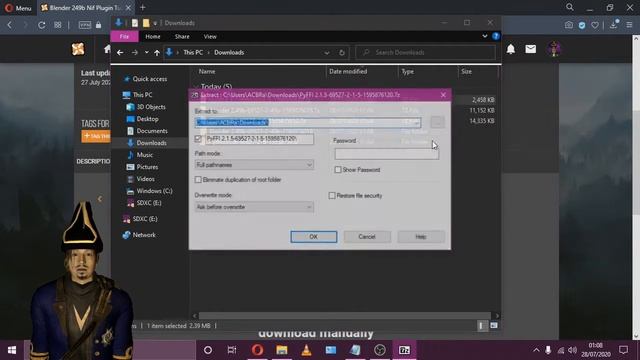Open Opera search tabs magnifier icon
Screen dimensions: 640x360
(x=570, y=7)
